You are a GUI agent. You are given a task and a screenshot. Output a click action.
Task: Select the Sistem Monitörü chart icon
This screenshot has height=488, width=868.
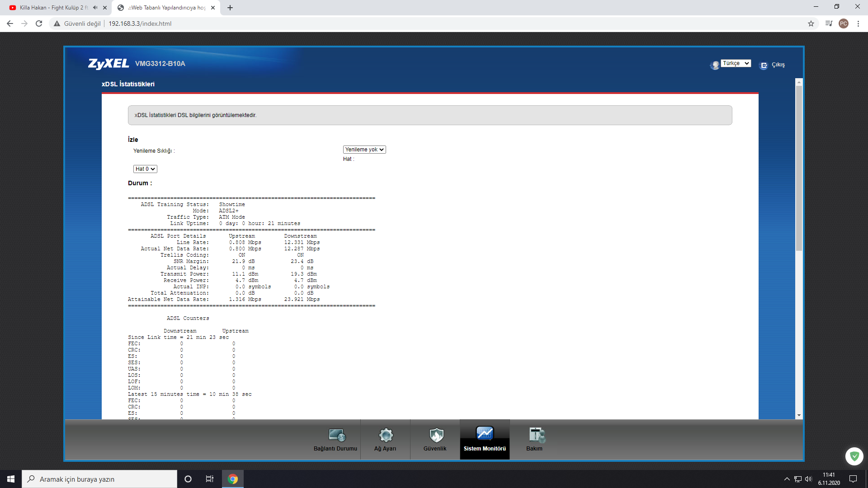pos(485,434)
